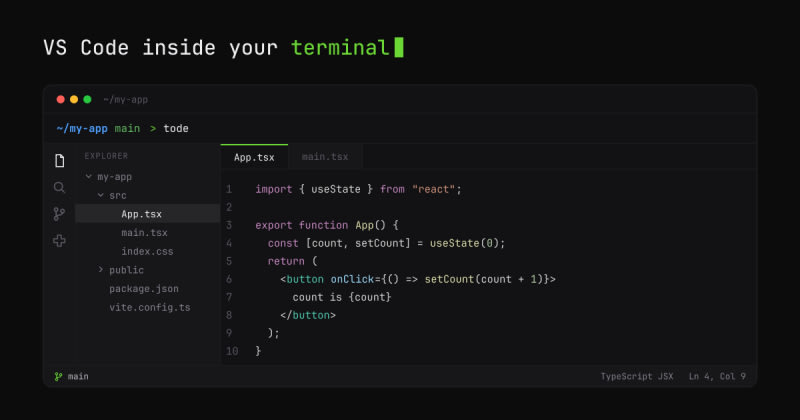The height and width of the screenshot is (420, 800).
Task: Open main.tsx in the explorer tree
Action: click(144, 233)
